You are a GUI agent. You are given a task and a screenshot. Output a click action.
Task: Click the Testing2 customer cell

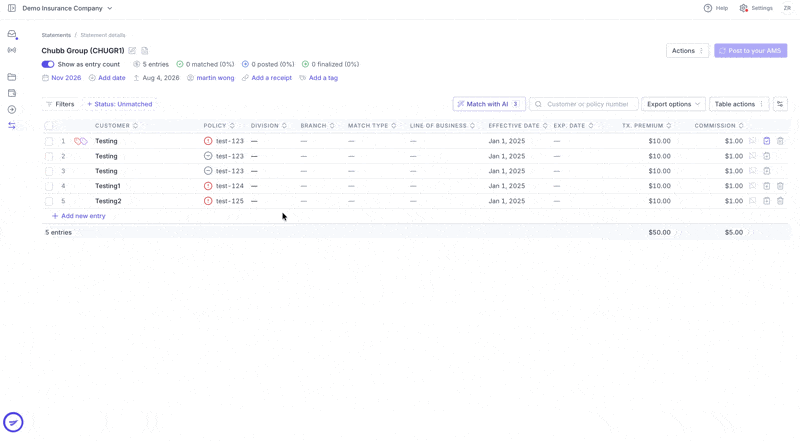108,201
